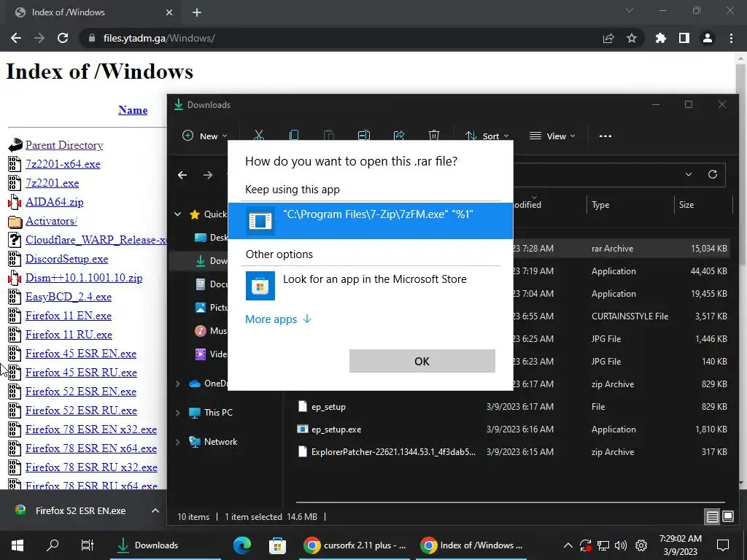
Task: Open Windows Start menu
Action: pyautogui.click(x=18, y=545)
